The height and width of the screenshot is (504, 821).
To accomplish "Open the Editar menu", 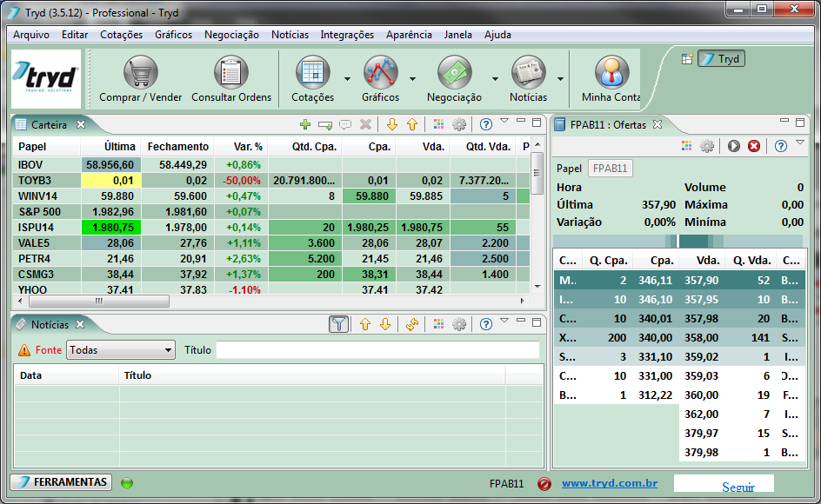I will [x=75, y=35].
